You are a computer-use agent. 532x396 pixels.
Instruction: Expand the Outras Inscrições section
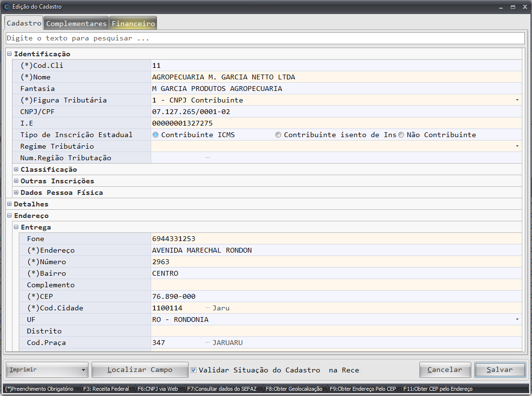[16, 181]
